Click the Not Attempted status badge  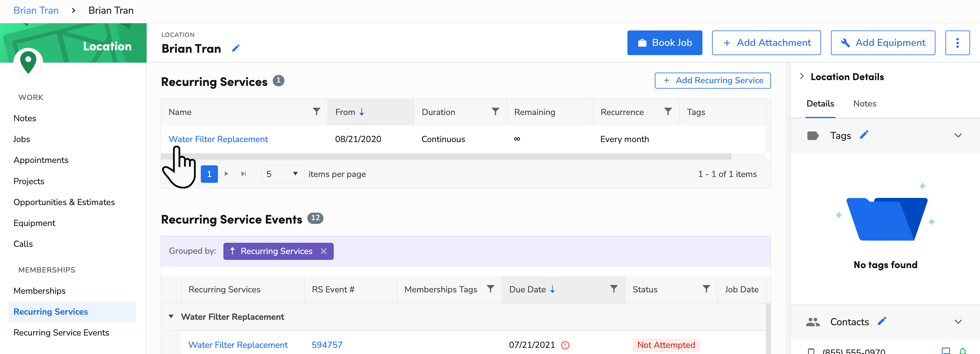(666, 345)
